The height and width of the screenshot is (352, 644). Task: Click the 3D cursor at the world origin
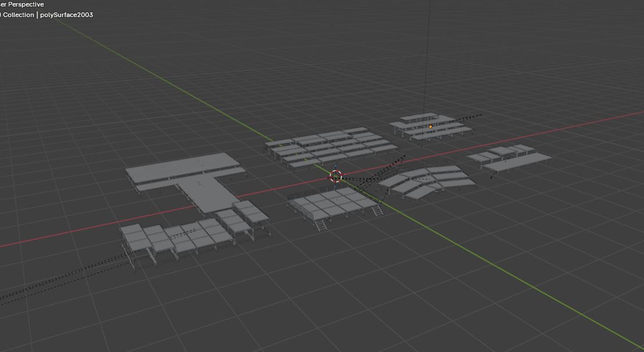click(336, 176)
